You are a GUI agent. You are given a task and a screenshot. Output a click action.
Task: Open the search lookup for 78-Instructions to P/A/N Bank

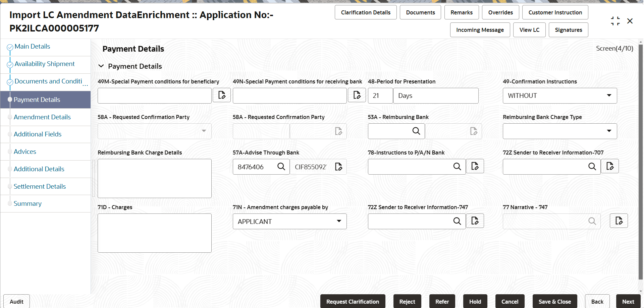coord(457,167)
